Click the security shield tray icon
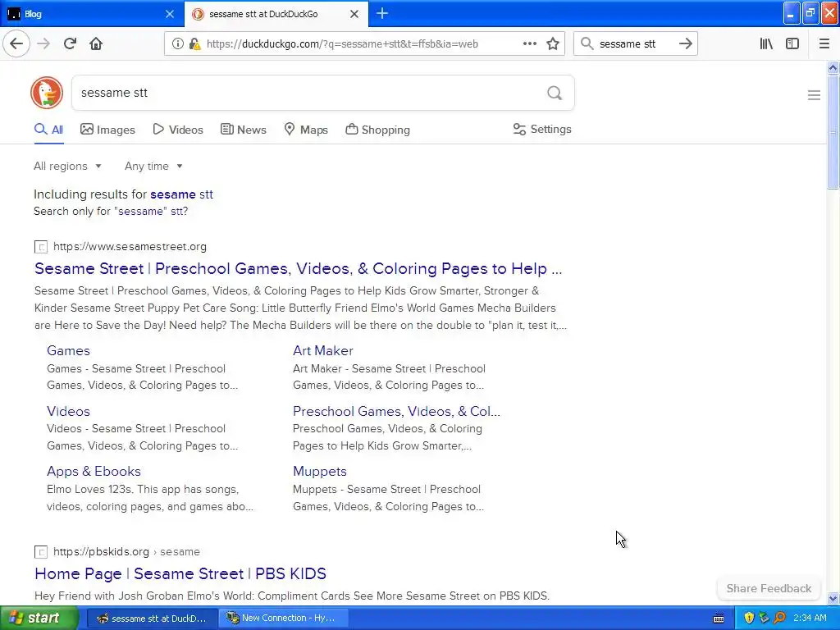840x630 pixels. [749, 618]
